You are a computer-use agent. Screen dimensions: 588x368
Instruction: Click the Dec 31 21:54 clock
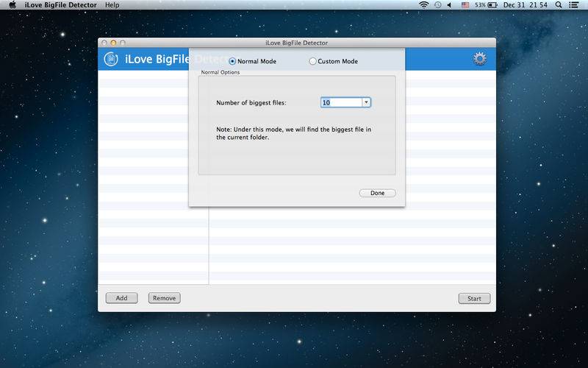(x=525, y=5)
